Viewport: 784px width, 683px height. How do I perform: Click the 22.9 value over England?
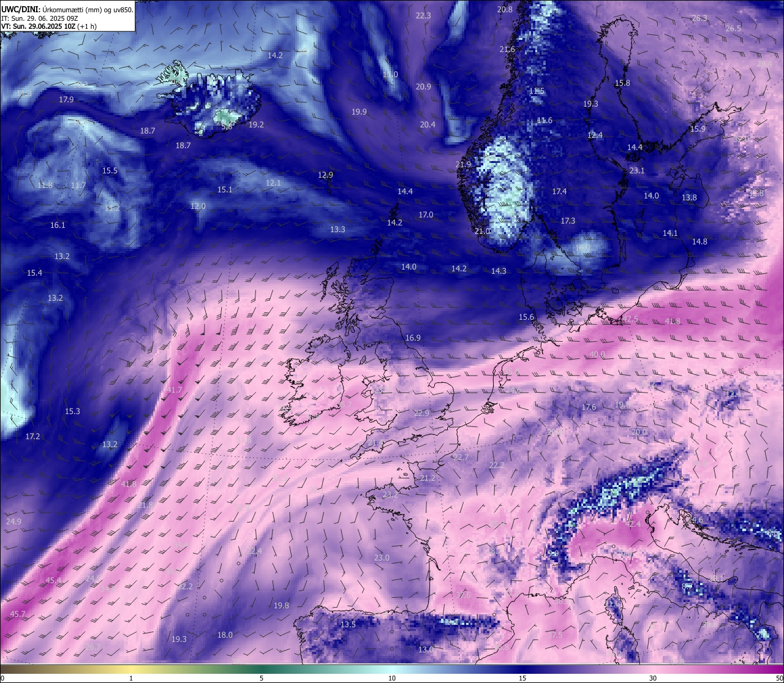[x=421, y=413]
